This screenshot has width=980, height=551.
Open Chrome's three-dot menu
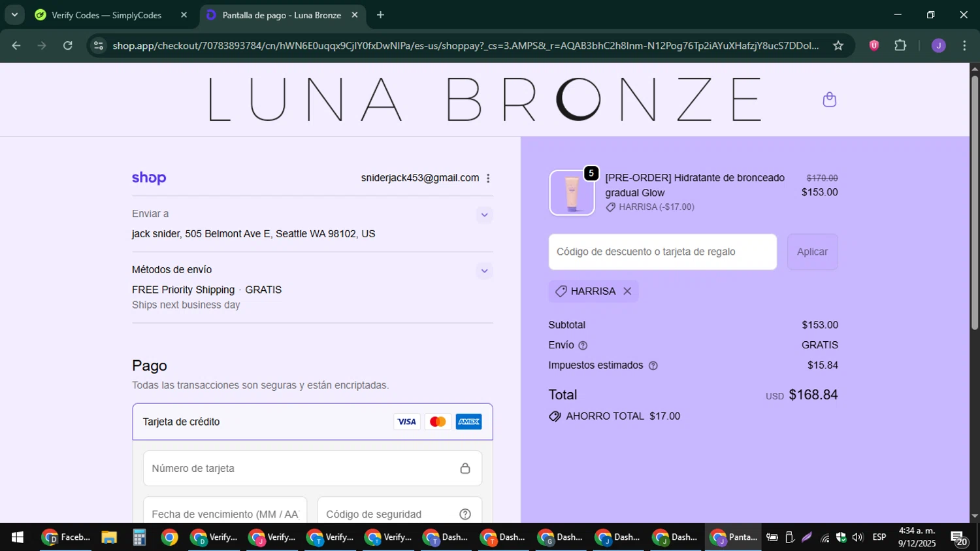(x=964, y=46)
